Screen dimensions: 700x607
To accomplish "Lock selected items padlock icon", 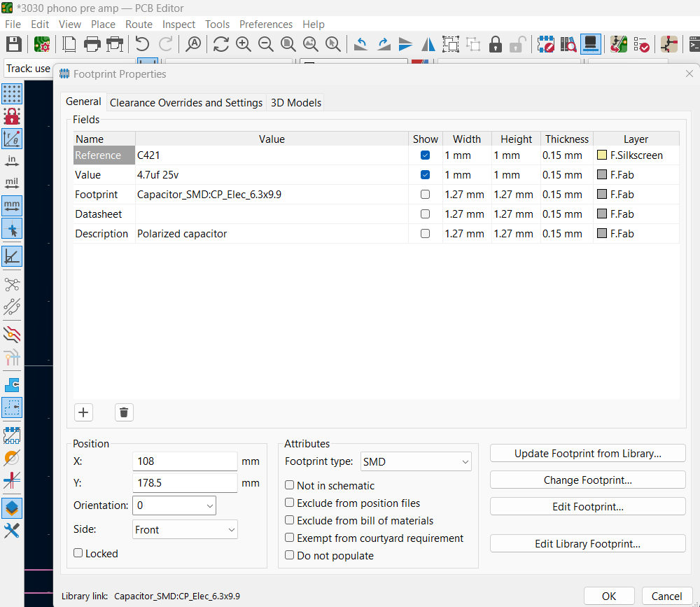I will click(x=496, y=44).
